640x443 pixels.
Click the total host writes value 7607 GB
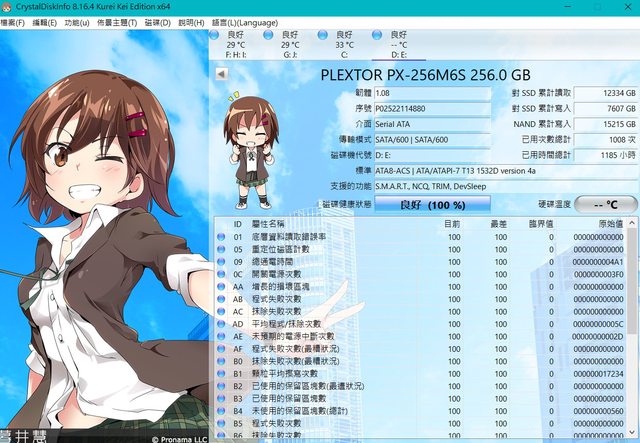coord(606,109)
